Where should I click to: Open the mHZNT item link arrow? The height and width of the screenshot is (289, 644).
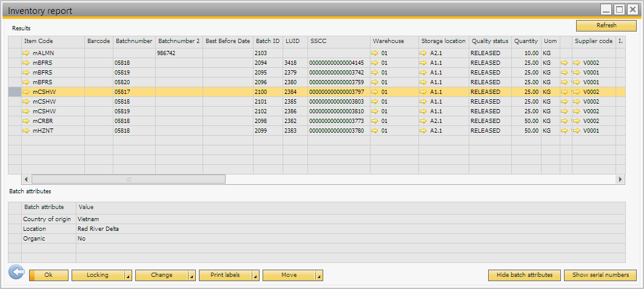[x=26, y=131]
